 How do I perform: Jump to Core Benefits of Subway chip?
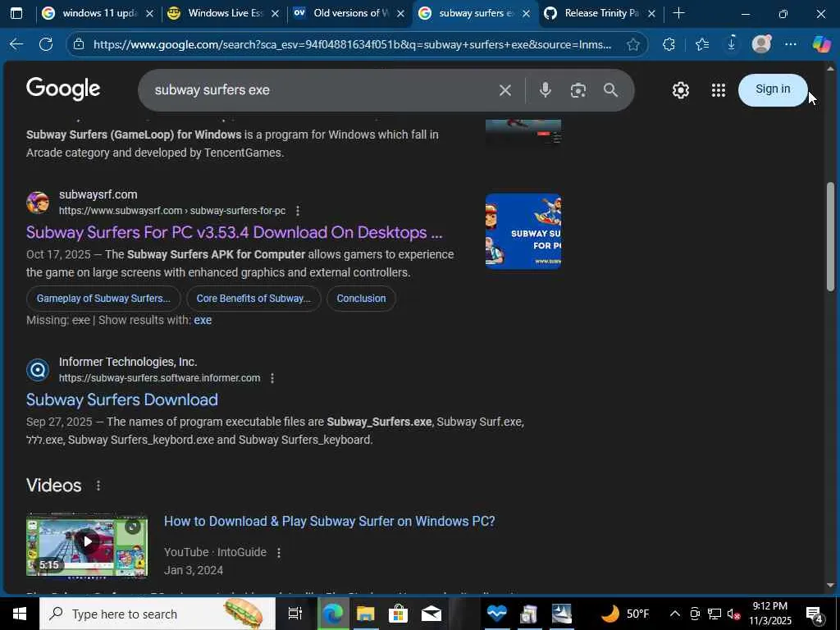(253, 299)
